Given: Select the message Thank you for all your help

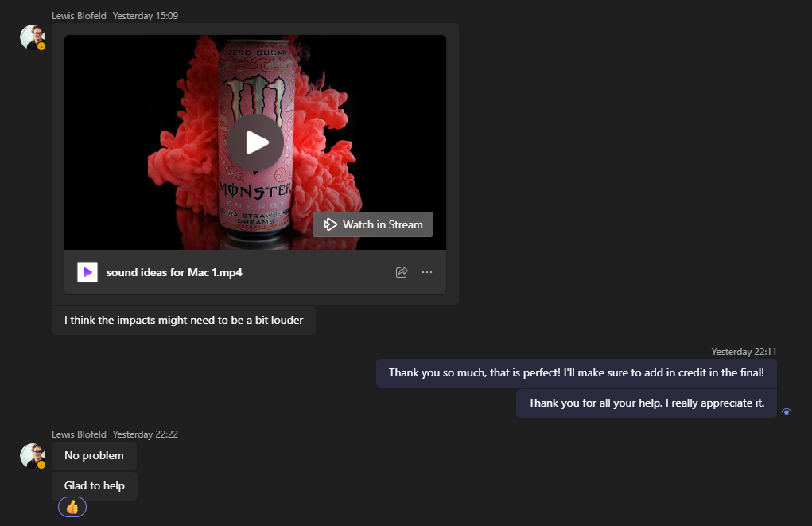Looking at the screenshot, I should [647, 403].
